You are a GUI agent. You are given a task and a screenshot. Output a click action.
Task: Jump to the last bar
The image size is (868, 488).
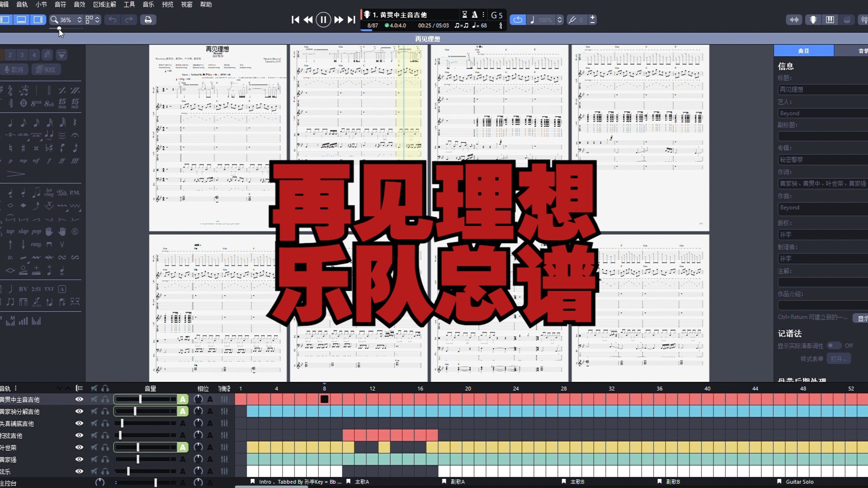pos(351,20)
